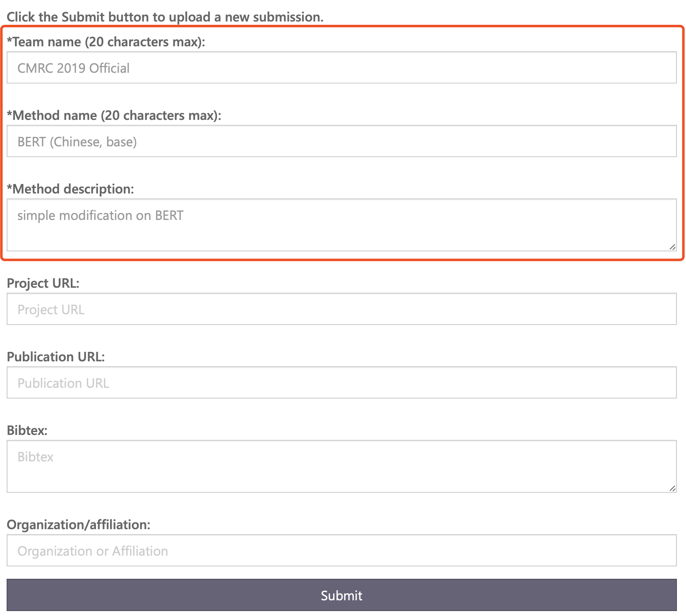
Task: Click the 'Project URL:' field label
Action: 43,283
